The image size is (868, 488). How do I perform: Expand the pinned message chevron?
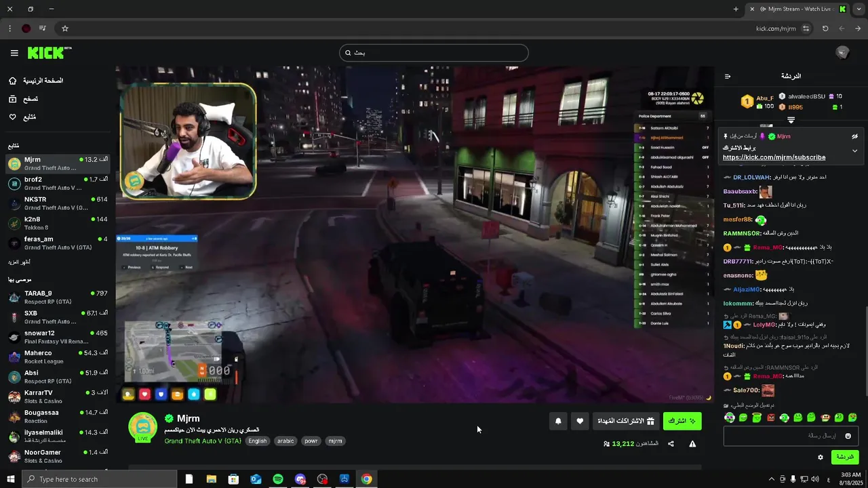(x=854, y=150)
